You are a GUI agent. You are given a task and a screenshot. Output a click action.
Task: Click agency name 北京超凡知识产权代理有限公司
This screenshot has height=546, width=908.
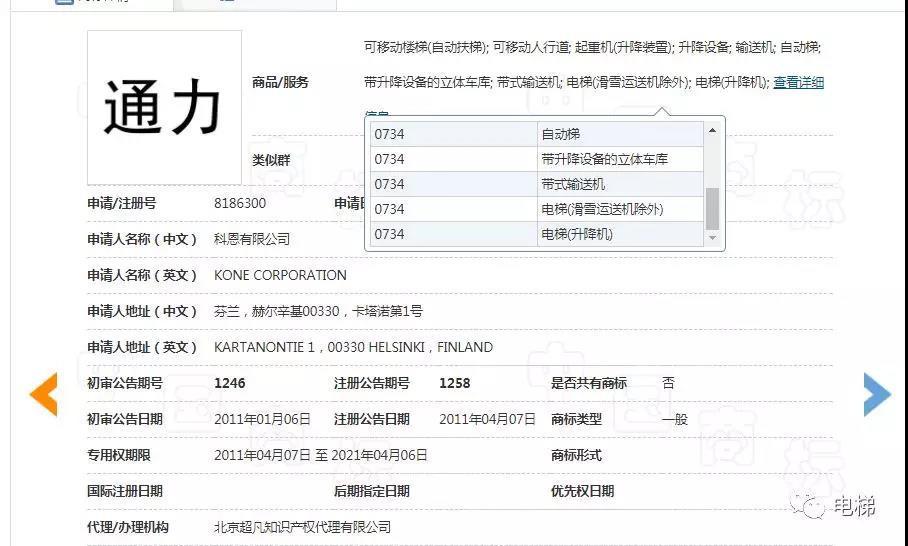(x=302, y=527)
